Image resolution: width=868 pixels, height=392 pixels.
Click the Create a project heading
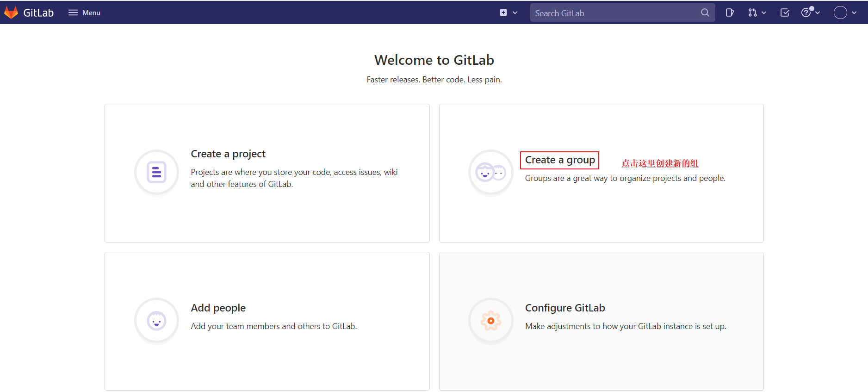point(228,154)
